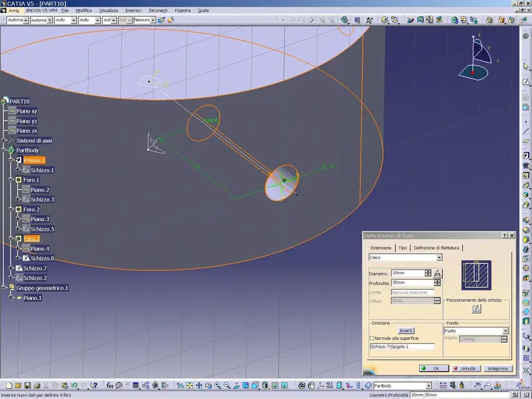Click the multi-view window layout icon
Viewport: 532px width, 399px height.
click(x=245, y=385)
